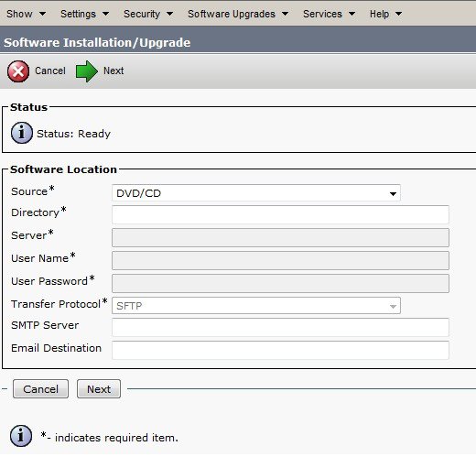
Task: Click the User Name input field
Action: coord(280,260)
